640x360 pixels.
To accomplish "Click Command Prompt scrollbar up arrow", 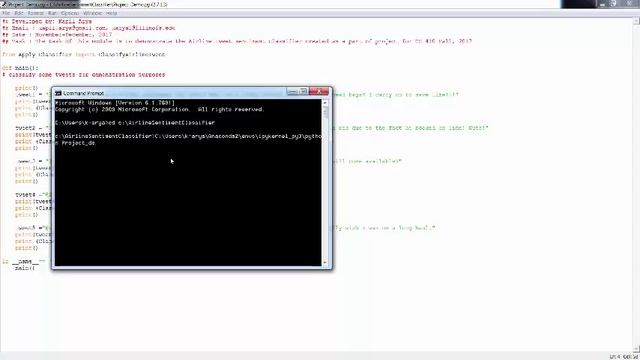I will coord(325,103).
